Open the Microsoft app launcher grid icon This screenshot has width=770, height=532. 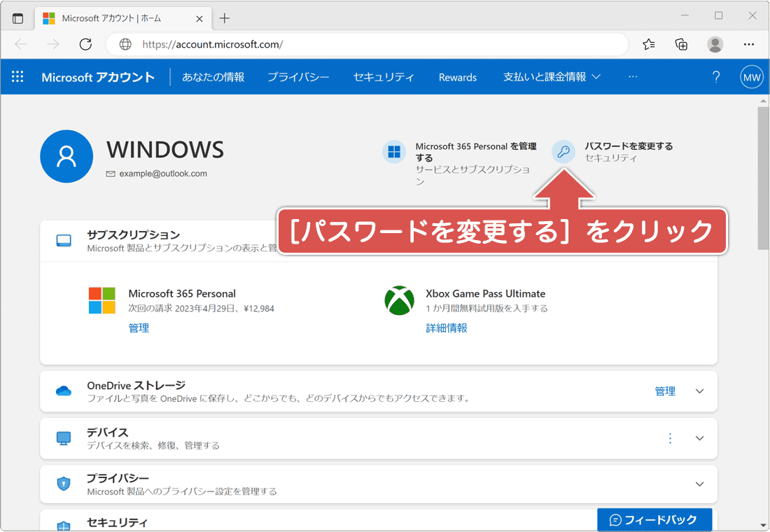click(x=17, y=77)
